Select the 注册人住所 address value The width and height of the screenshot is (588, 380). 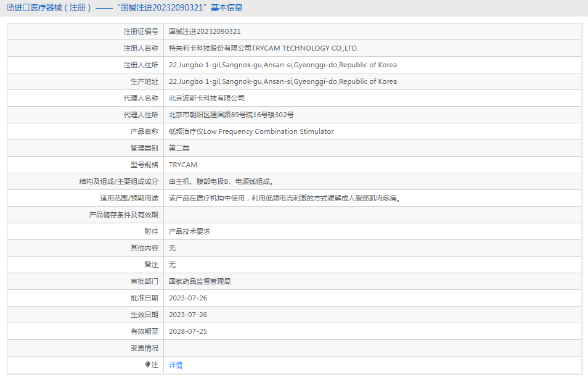[283, 65]
